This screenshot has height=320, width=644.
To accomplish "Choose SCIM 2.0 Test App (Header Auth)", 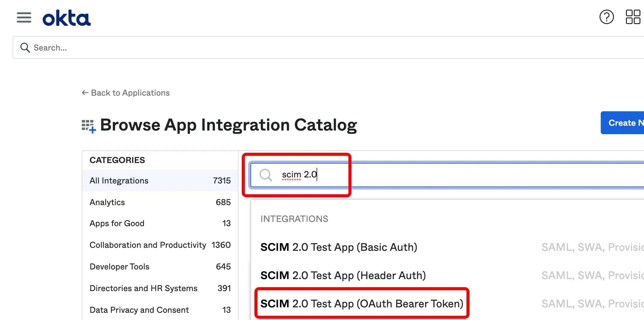I will [x=343, y=275].
